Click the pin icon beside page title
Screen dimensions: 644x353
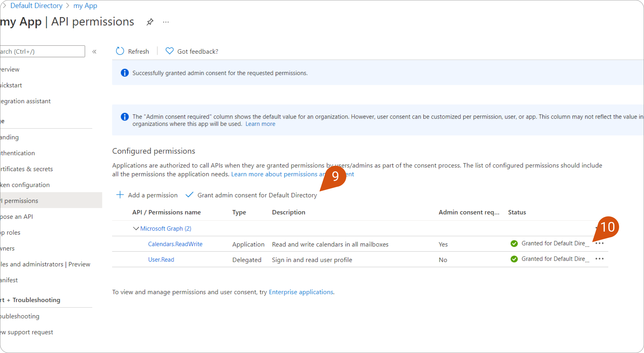(150, 22)
